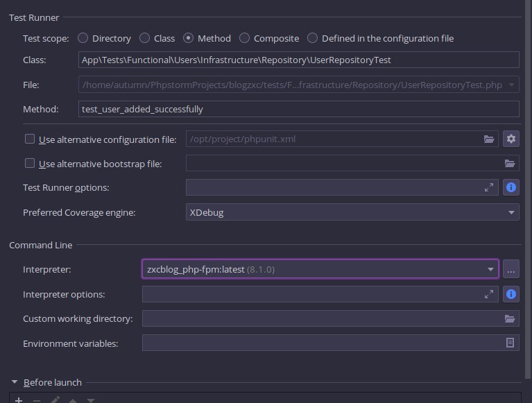
Task: Choose the Method test scope radio button
Action: [x=188, y=38]
